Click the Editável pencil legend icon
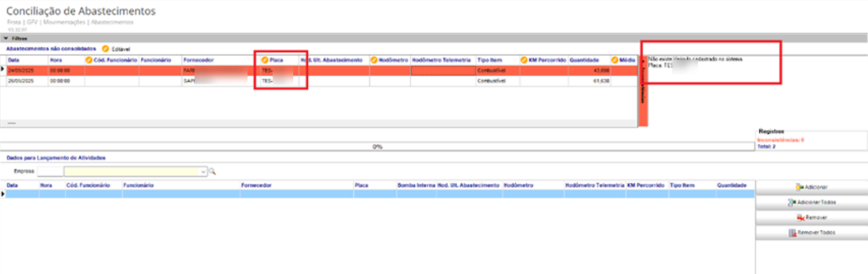The image size is (868, 274). [106, 50]
